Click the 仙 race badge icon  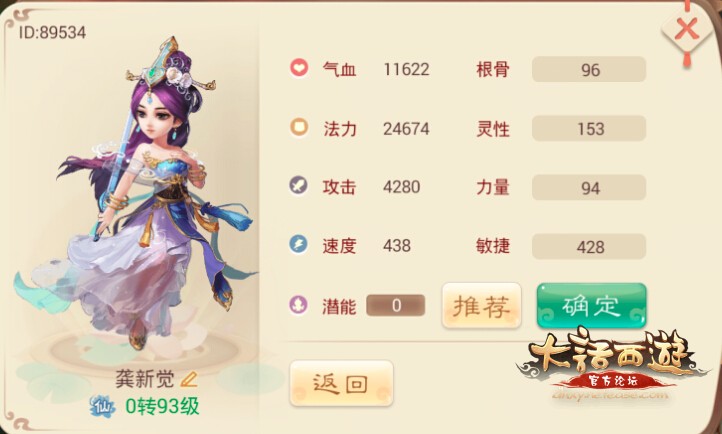point(102,406)
